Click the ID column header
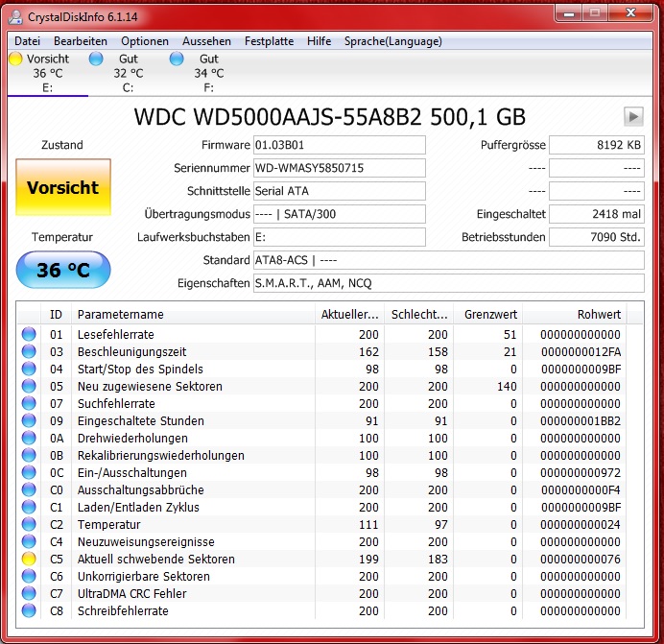This screenshot has width=664, height=644. tap(56, 315)
